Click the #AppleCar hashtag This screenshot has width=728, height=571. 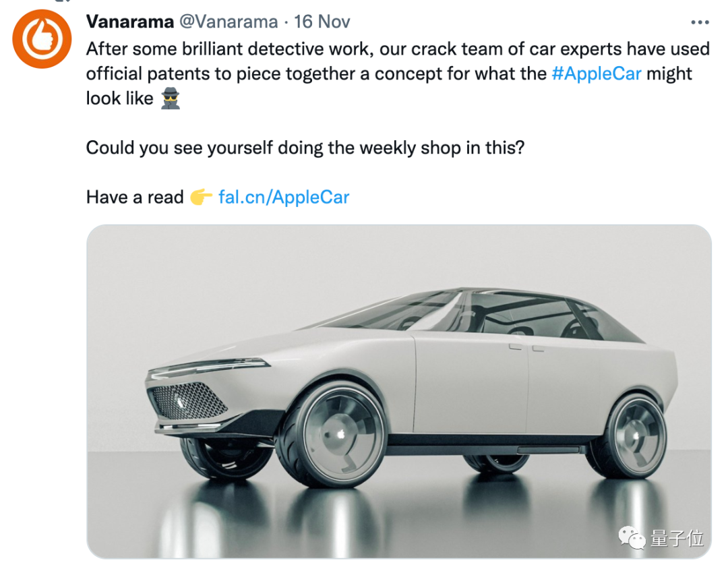click(596, 73)
